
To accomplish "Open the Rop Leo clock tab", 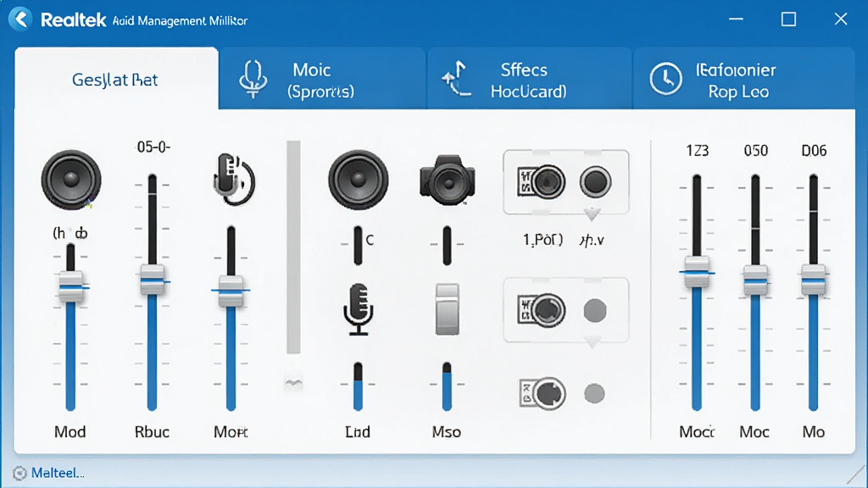I will (x=743, y=79).
